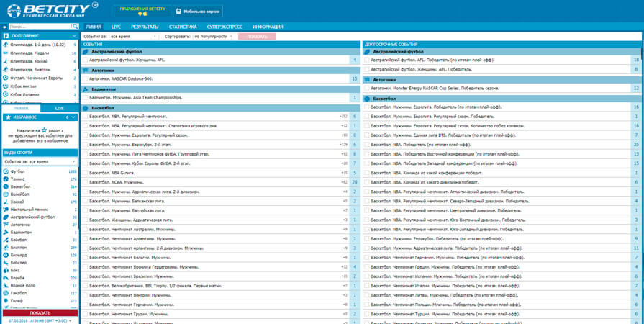
Task: Click the red Показать button in sidebar
Action: point(40,313)
